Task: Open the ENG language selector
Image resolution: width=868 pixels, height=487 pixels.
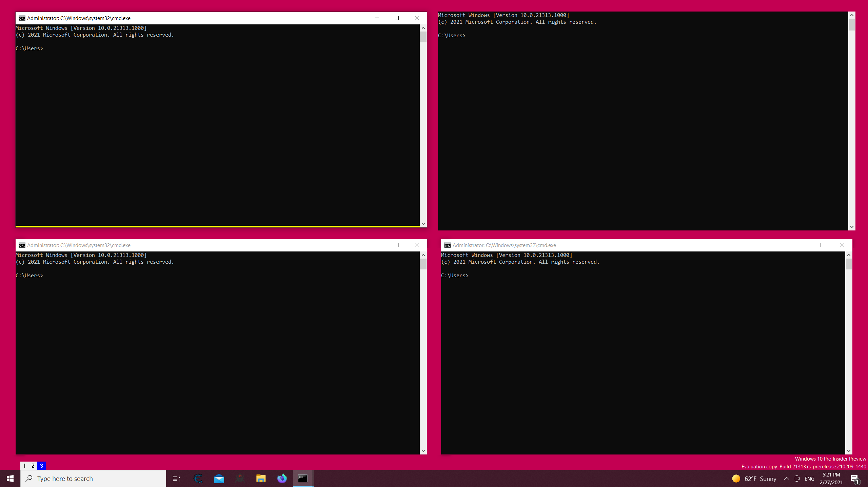Action: tap(809, 479)
